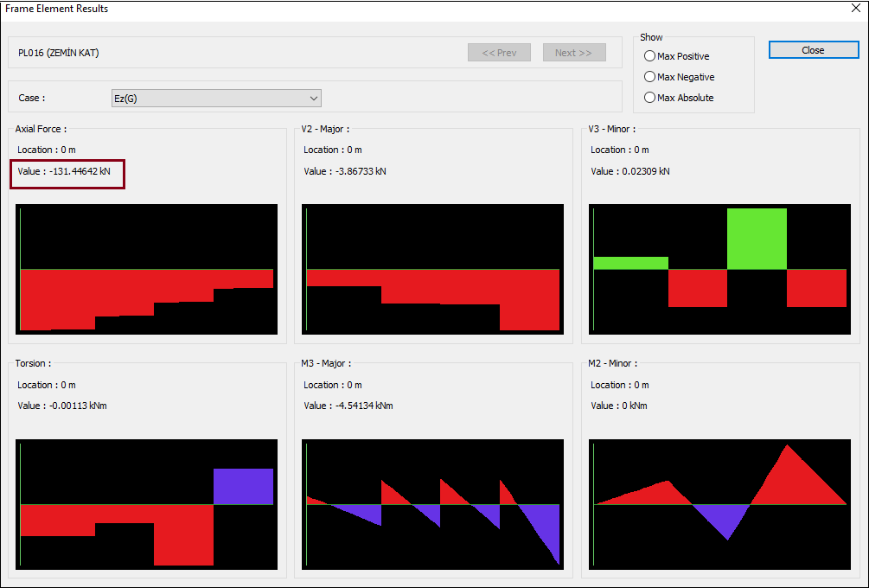Click the M3 - Major moment diagram
869x588 pixels.
432,504
